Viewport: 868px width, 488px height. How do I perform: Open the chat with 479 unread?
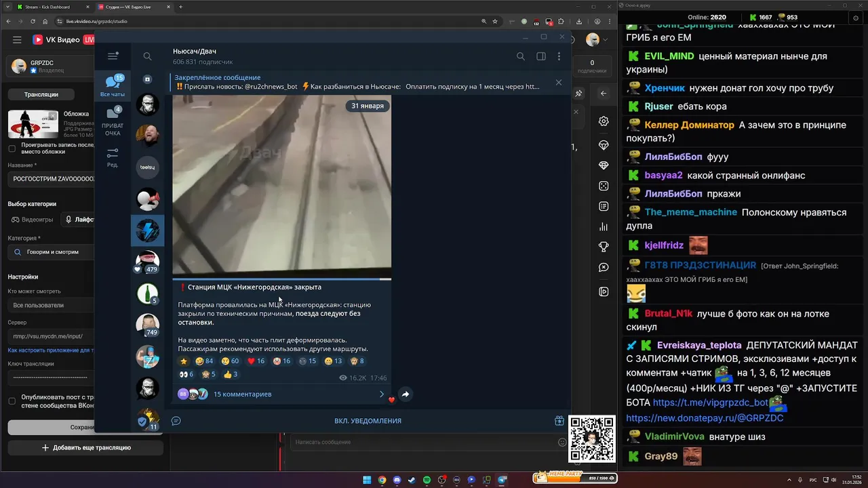[147, 262]
